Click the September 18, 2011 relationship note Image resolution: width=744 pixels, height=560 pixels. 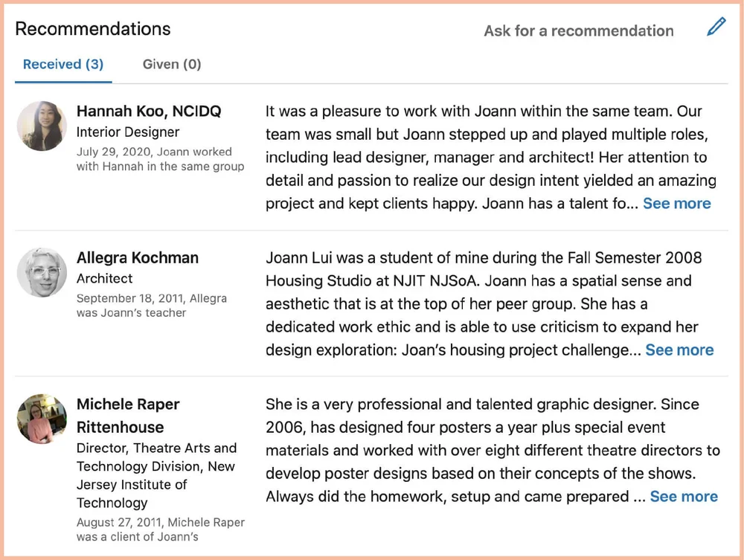(152, 306)
